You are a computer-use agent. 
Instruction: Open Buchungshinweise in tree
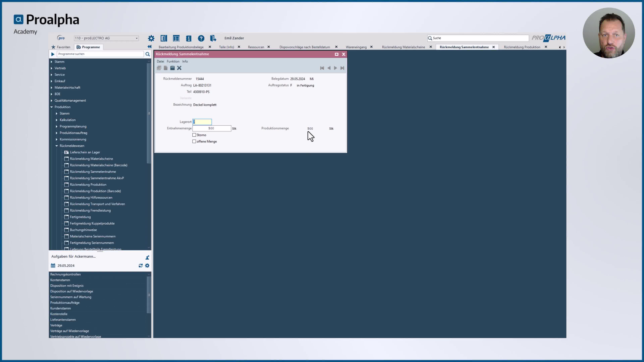tap(83, 230)
